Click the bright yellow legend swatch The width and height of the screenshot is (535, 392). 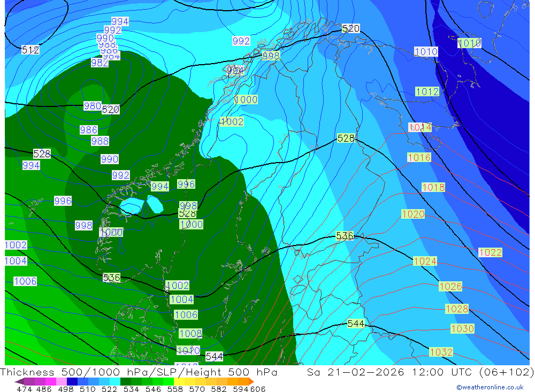coord(179,381)
